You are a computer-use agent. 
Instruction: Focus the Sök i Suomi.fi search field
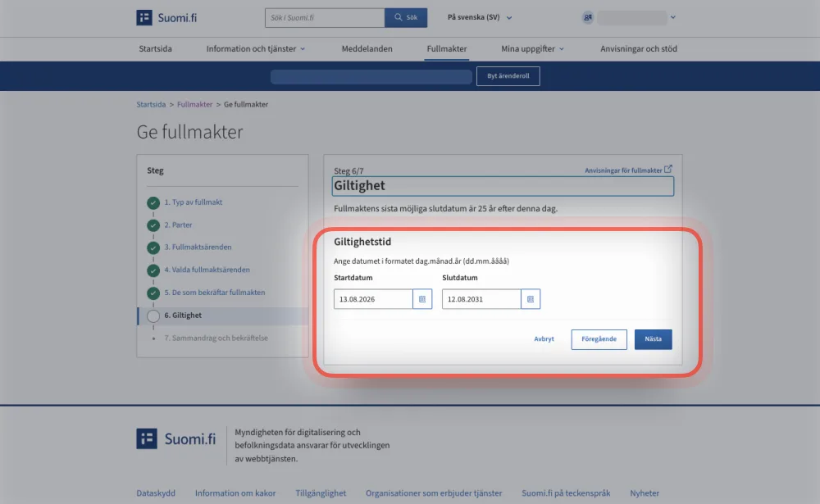tap(325, 18)
